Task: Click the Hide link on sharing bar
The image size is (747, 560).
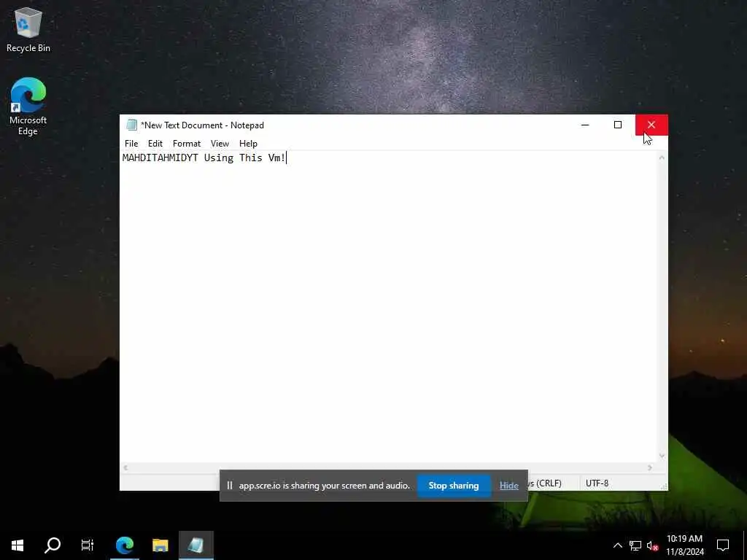Action: [x=508, y=486]
